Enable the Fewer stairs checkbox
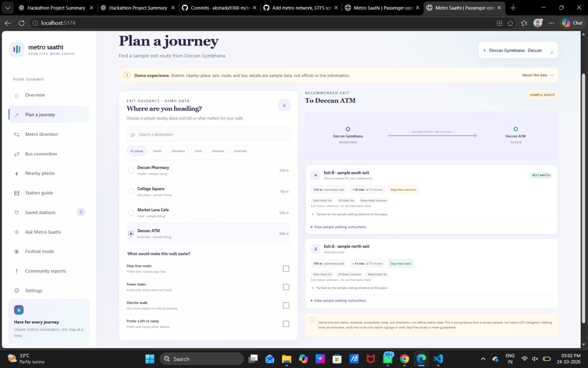588x368 pixels. [x=286, y=287]
